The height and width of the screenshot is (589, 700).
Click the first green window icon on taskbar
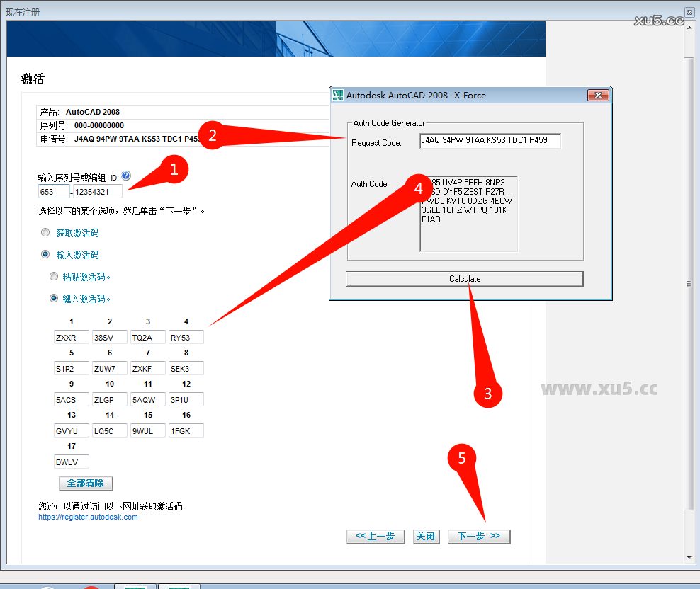point(135,586)
